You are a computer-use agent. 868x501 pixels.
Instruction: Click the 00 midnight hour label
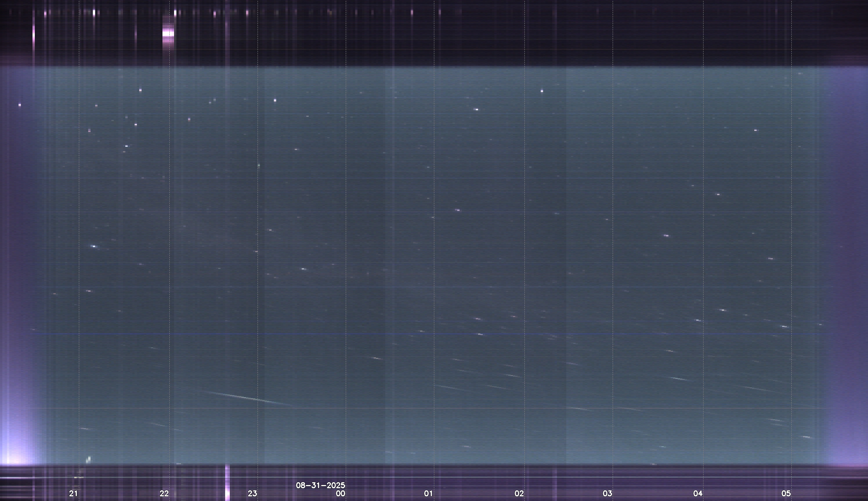pos(340,493)
